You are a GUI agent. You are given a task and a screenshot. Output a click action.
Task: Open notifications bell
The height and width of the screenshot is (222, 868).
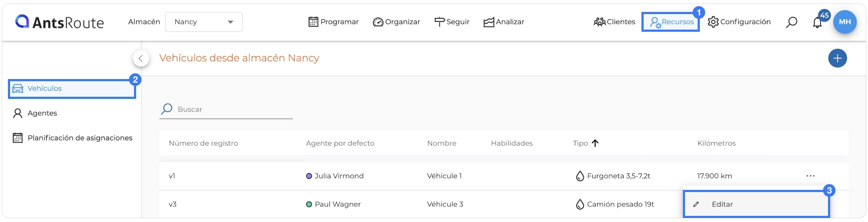click(x=817, y=22)
